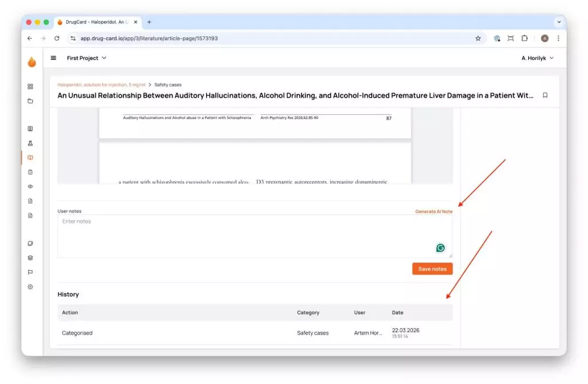Open the folder icon in sidebar
Viewport: 588px width, 384px height.
(30, 101)
